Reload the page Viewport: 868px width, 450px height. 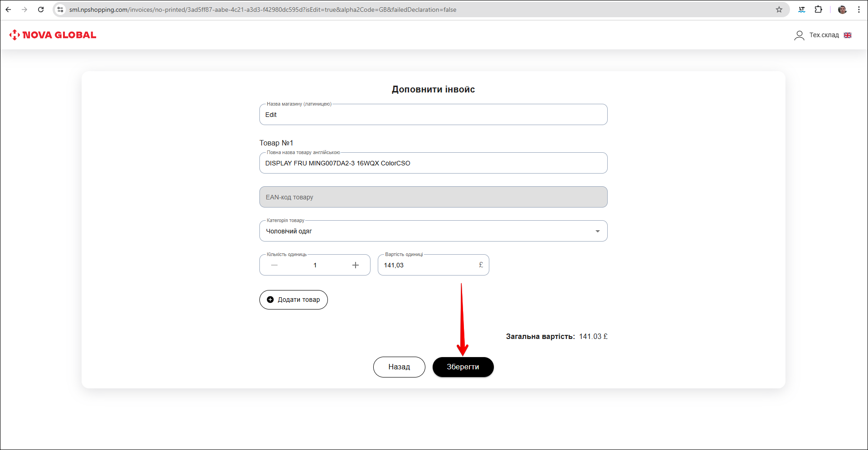coord(41,10)
